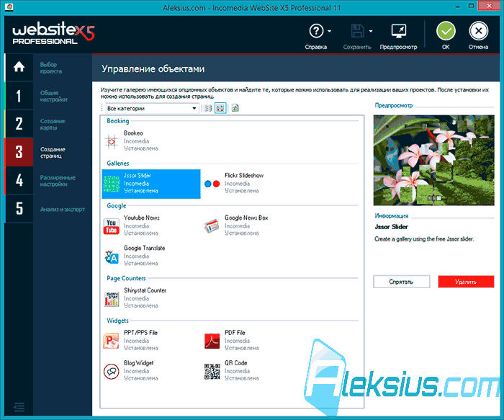
Task: Select the QR Code object
Action: 231,371
